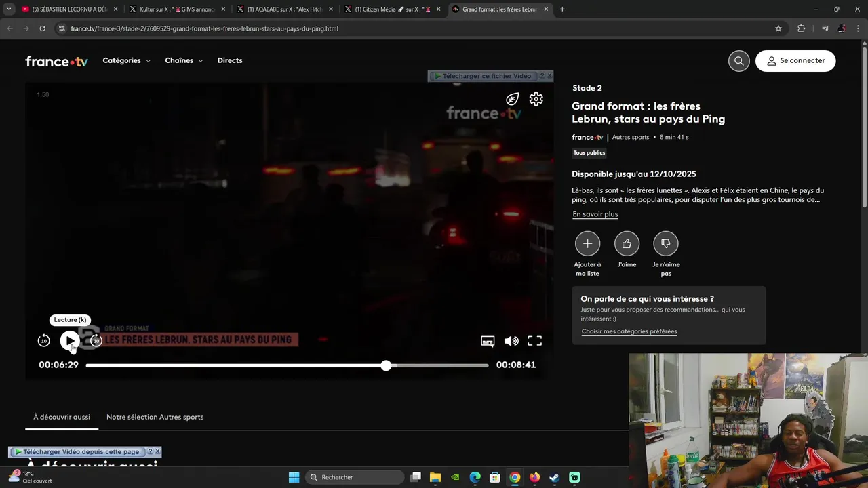Select Notre sélection Autres sports tab
Image resolution: width=868 pixels, height=488 pixels.
(155, 417)
